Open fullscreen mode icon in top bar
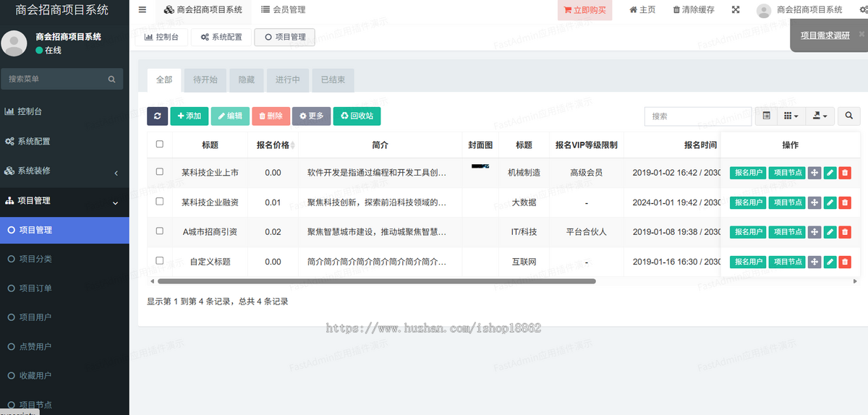The width and height of the screenshot is (868, 415). click(736, 10)
